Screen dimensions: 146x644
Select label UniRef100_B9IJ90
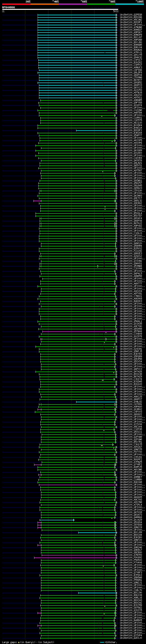pyautogui.click(x=131, y=593)
